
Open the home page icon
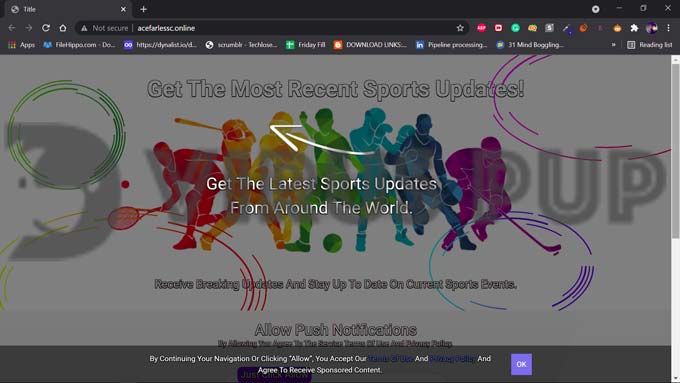[63, 28]
